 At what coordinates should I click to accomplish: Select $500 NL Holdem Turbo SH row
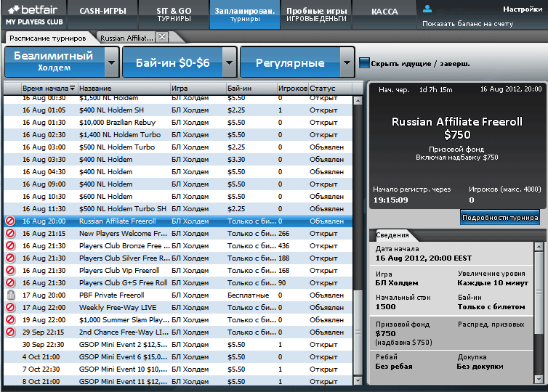(178, 209)
